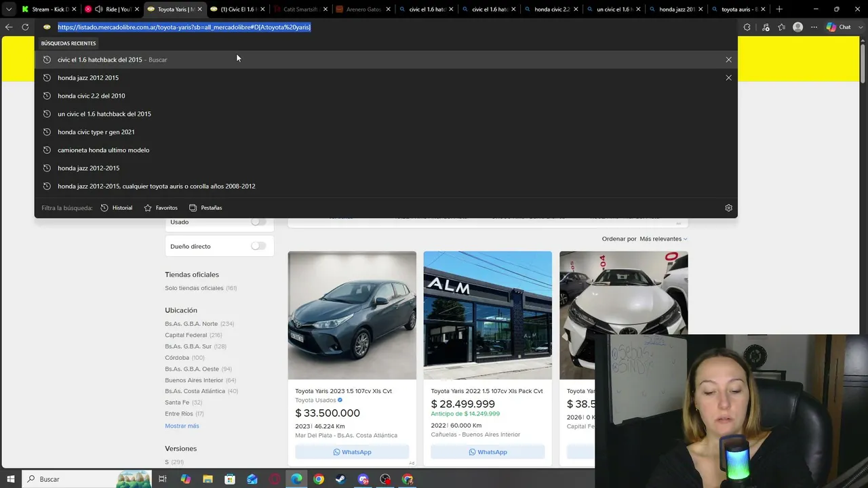Switch to the '(1) Civic El 1.6' tab
Viewport: 868px width, 488px height.
[237, 9]
